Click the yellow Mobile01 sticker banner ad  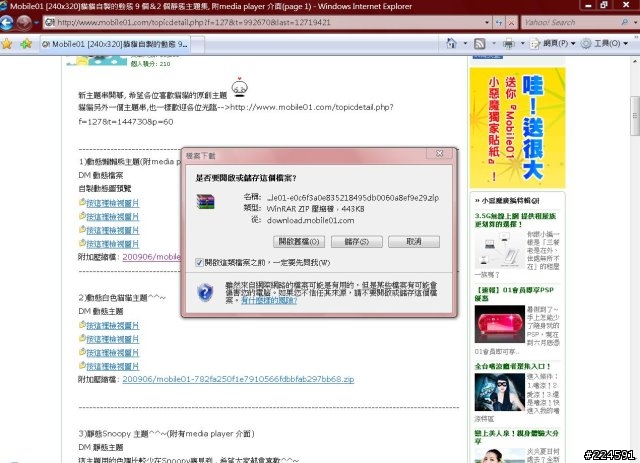[x=517, y=127]
